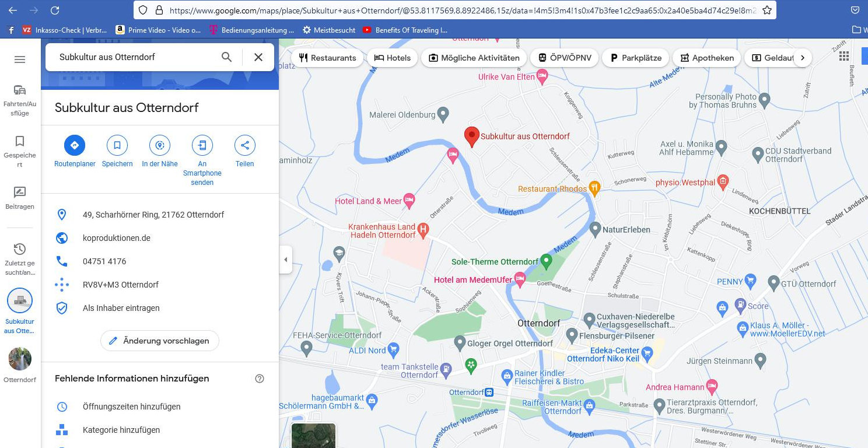Click the satellite layer thumbnail
This screenshot has width=868, height=448.
point(313,435)
